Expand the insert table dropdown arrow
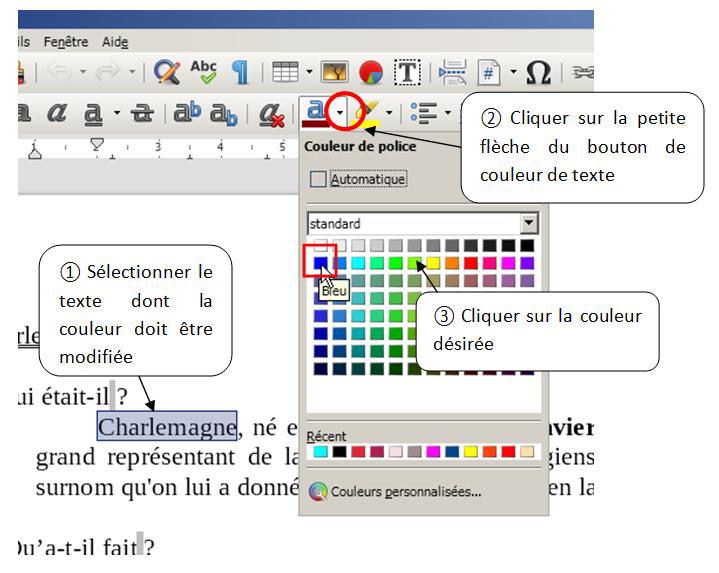The width and height of the screenshot is (719, 573). [x=309, y=72]
